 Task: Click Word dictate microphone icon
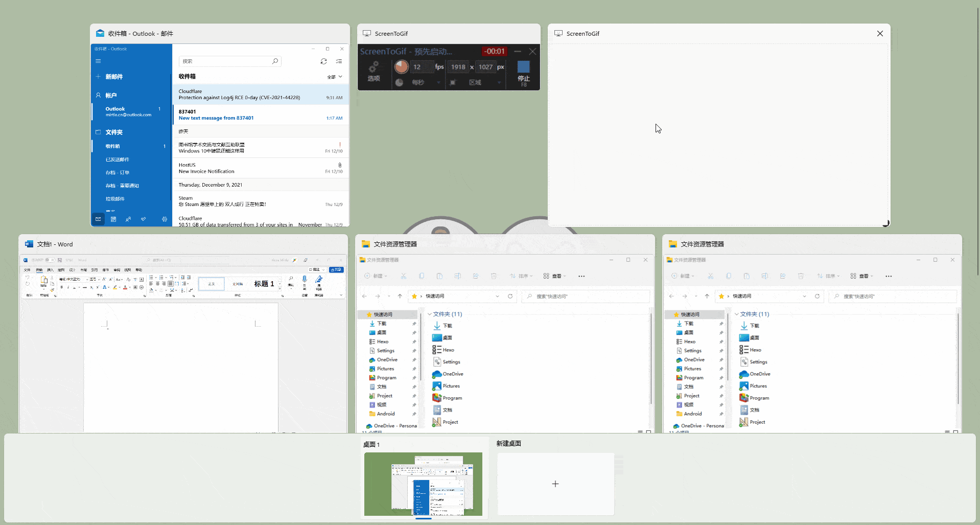[304, 279]
